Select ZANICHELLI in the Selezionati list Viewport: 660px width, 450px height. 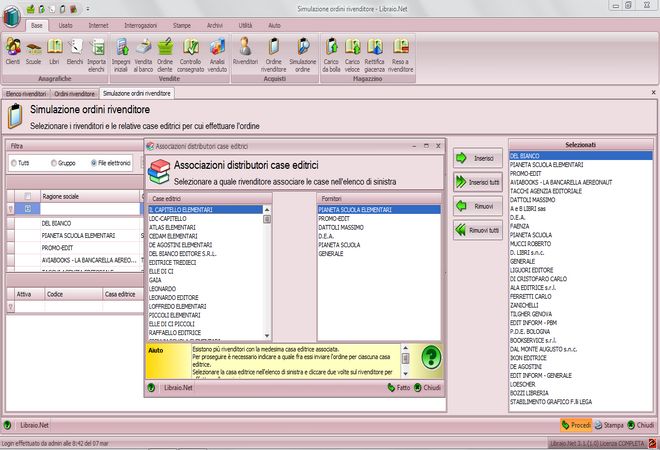pyautogui.click(x=580, y=305)
